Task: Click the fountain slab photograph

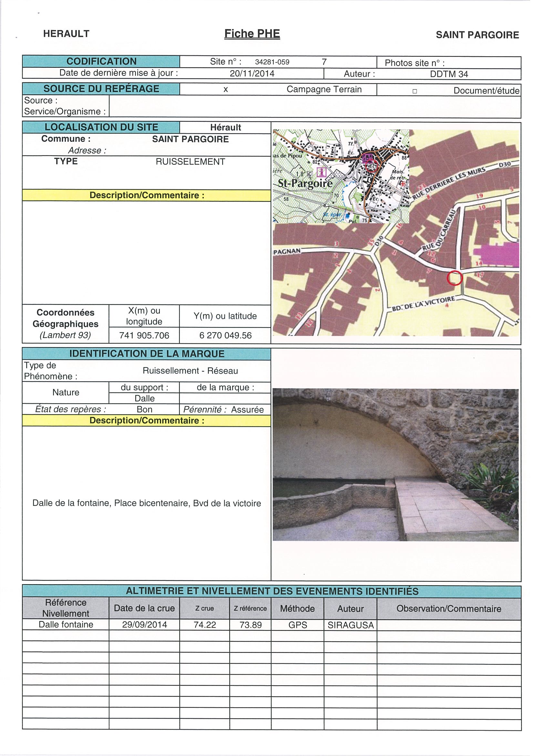Action: [x=396, y=464]
